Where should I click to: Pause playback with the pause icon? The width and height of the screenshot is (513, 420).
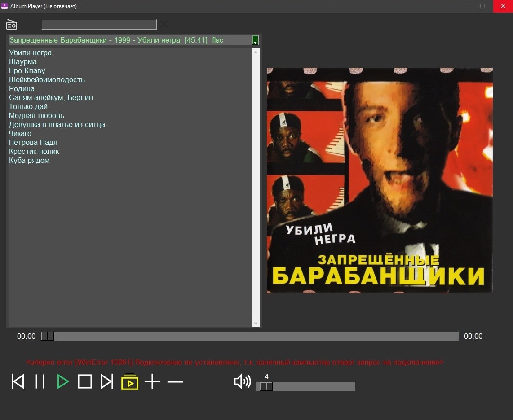coord(40,381)
